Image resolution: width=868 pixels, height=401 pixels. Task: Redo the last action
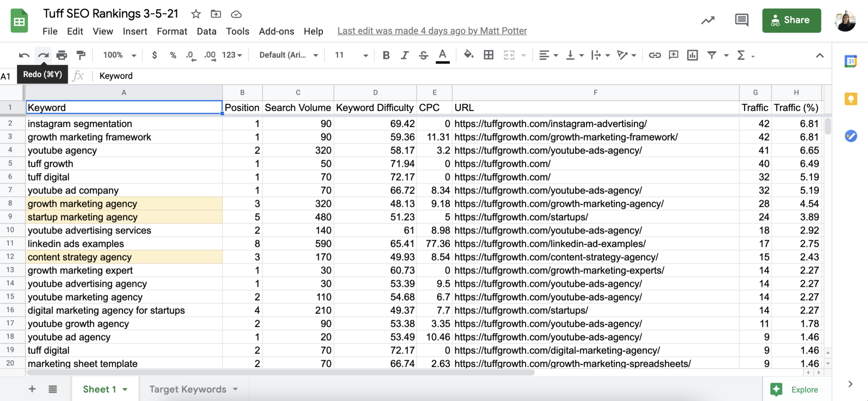(43, 55)
